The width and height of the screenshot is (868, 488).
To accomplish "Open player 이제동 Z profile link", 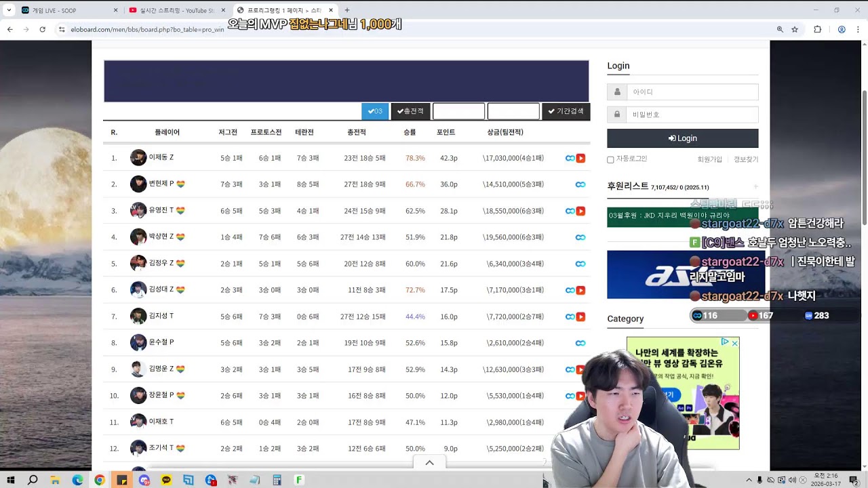I will pos(161,157).
